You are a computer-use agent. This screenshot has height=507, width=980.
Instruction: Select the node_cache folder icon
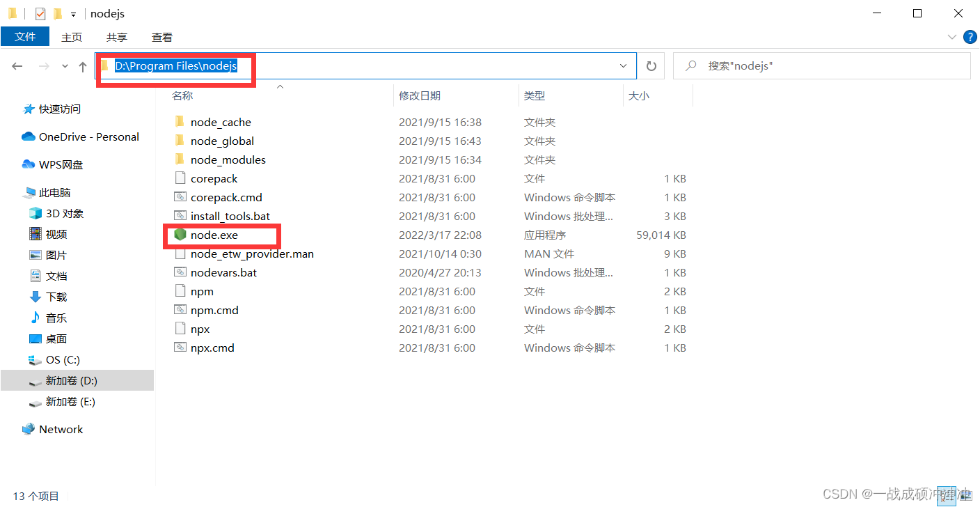[x=180, y=122]
